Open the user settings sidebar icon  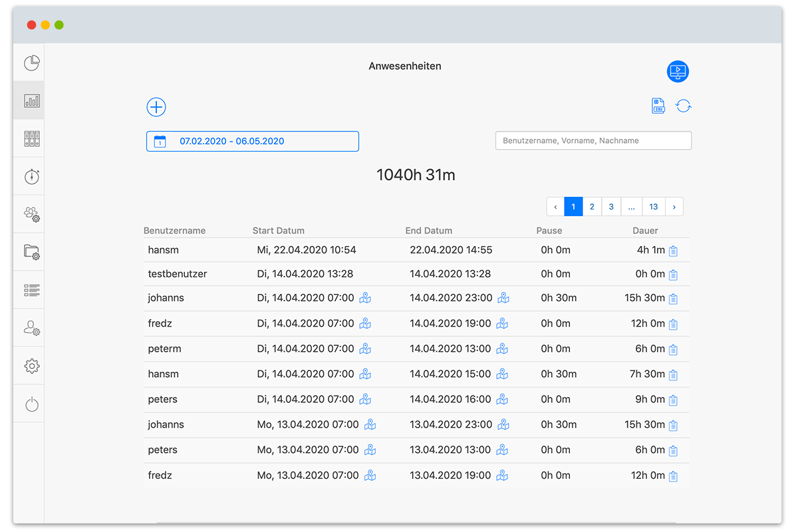[x=32, y=328]
